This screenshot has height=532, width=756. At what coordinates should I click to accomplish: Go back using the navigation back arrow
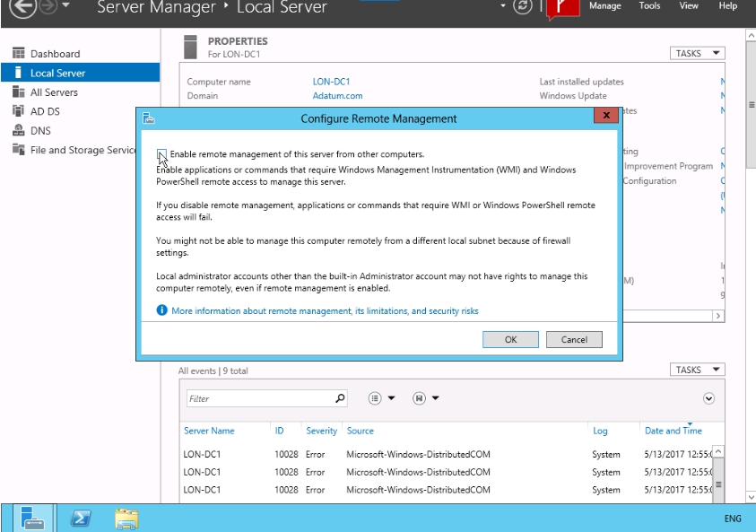(x=22, y=7)
